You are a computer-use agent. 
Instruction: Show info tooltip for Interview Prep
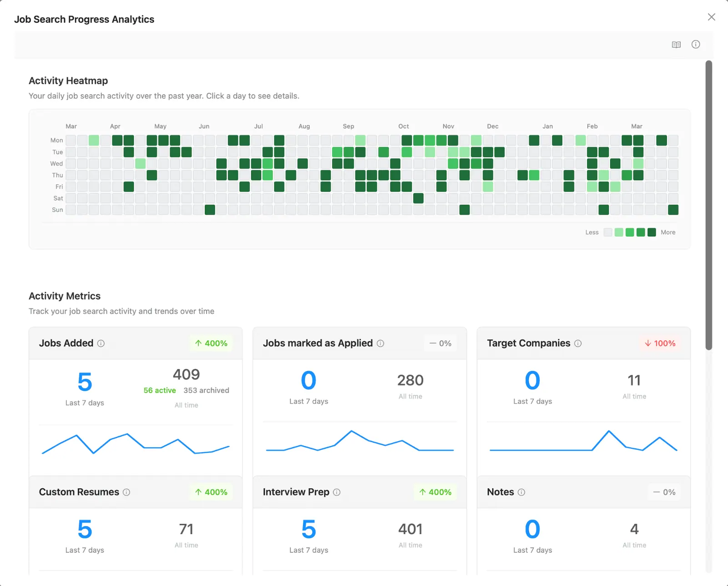[x=337, y=492]
